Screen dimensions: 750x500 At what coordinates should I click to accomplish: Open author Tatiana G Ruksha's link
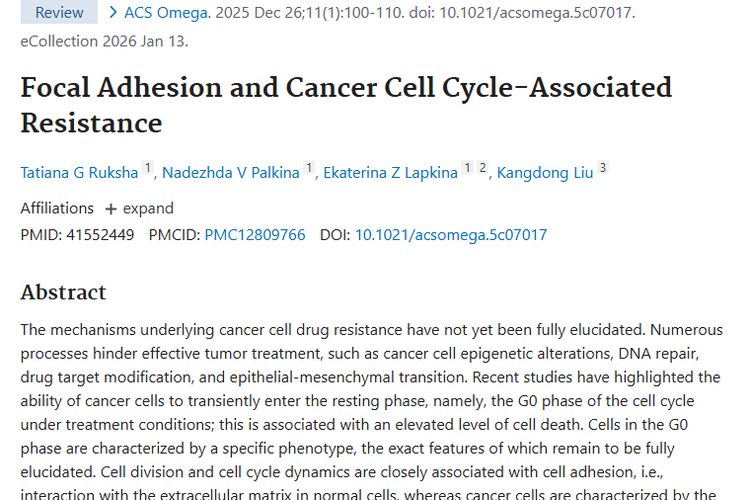pos(80,172)
